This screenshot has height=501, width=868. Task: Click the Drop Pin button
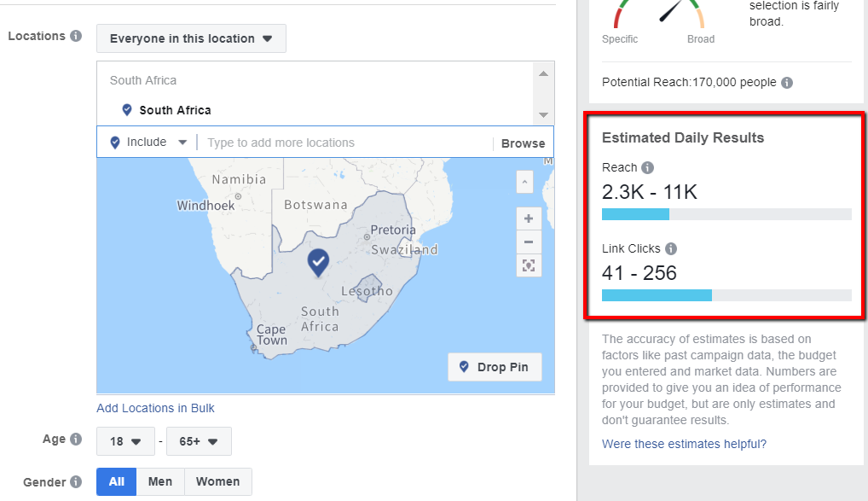pyautogui.click(x=494, y=367)
